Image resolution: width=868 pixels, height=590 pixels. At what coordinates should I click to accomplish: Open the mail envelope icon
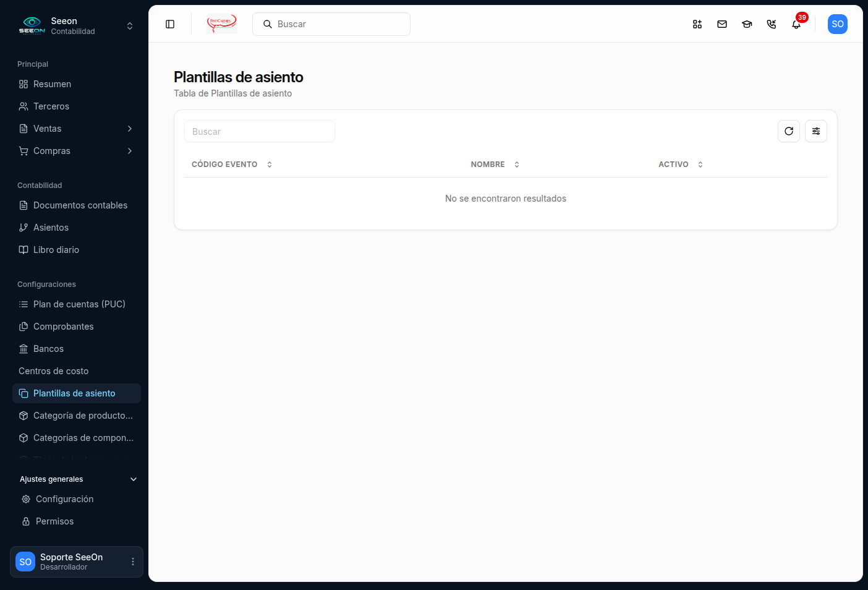(x=722, y=24)
